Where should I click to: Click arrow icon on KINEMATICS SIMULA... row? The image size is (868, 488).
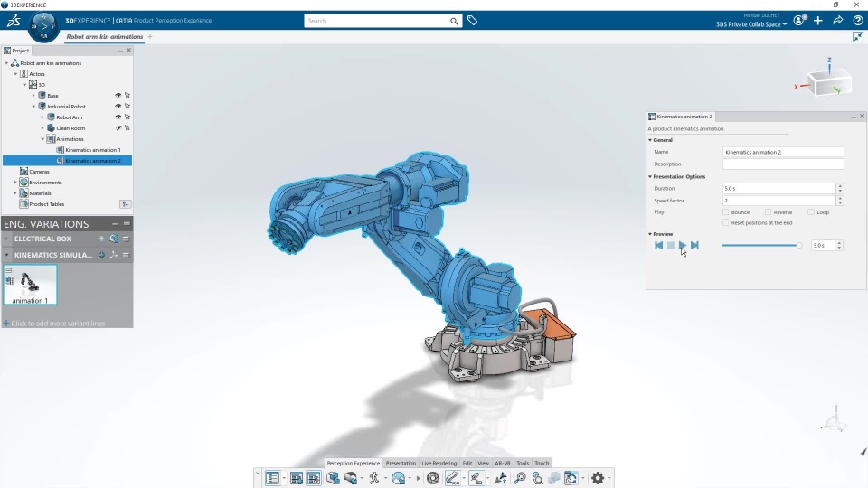[101, 255]
